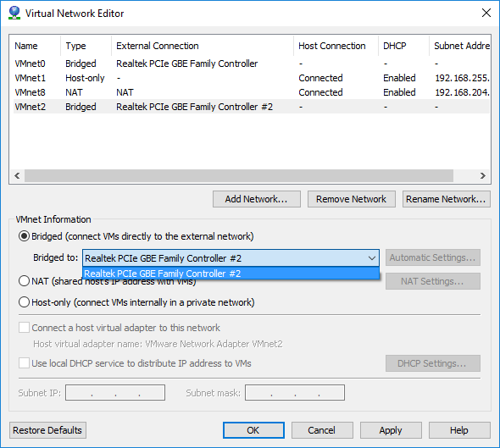This screenshot has width=500, height=448.
Task: Sort by Host Connection column header
Action: pos(336,46)
